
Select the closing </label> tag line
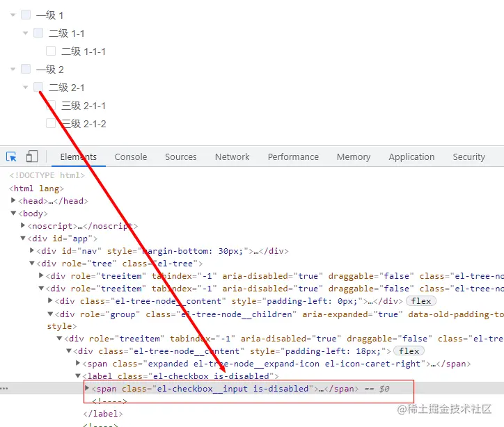(103, 414)
